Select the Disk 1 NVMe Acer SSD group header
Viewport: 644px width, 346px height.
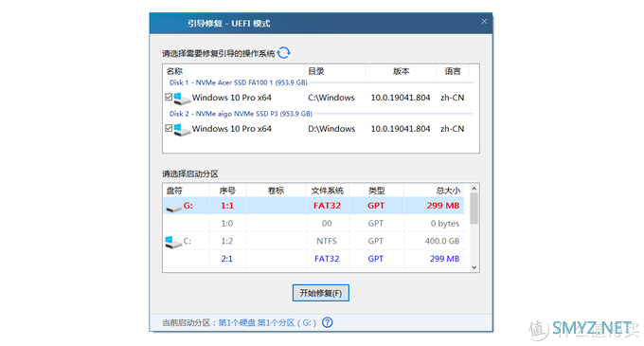(x=239, y=82)
